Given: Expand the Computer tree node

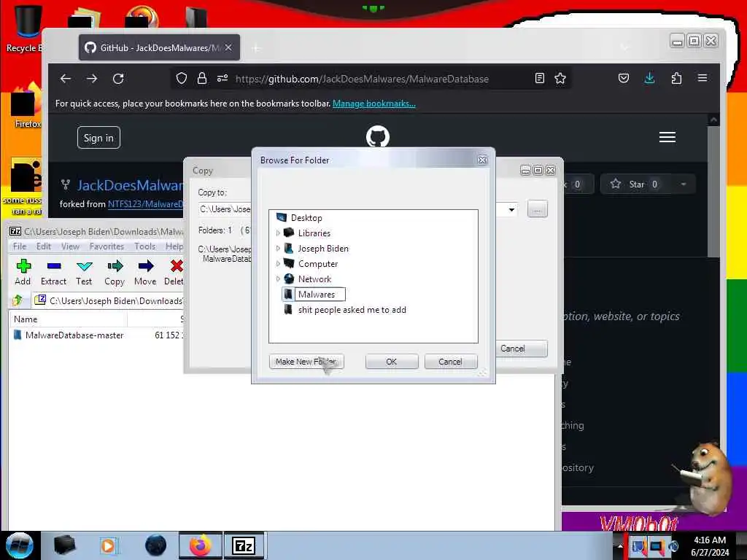Looking at the screenshot, I should pos(278,264).
